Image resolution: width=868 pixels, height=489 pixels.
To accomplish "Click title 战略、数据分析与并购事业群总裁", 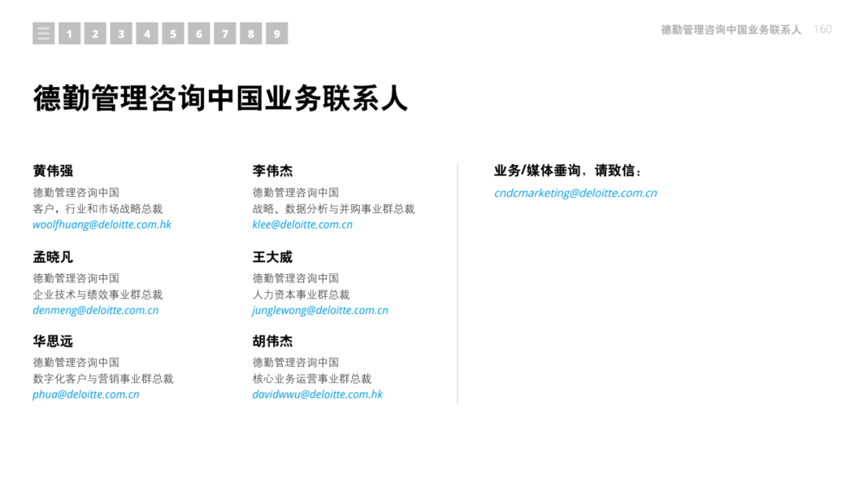I will (334, 209).
